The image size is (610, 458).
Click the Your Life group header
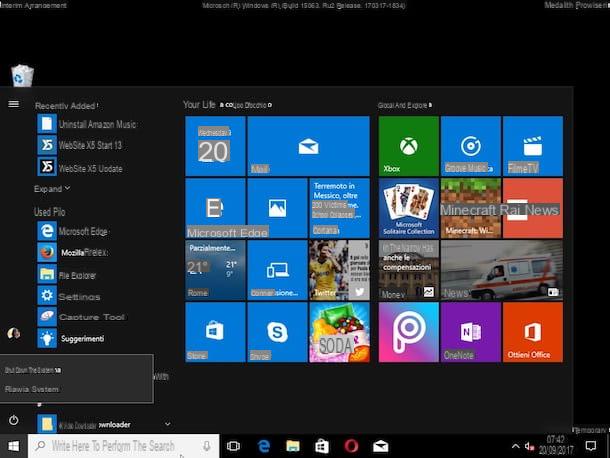click(x=228, y=105)
